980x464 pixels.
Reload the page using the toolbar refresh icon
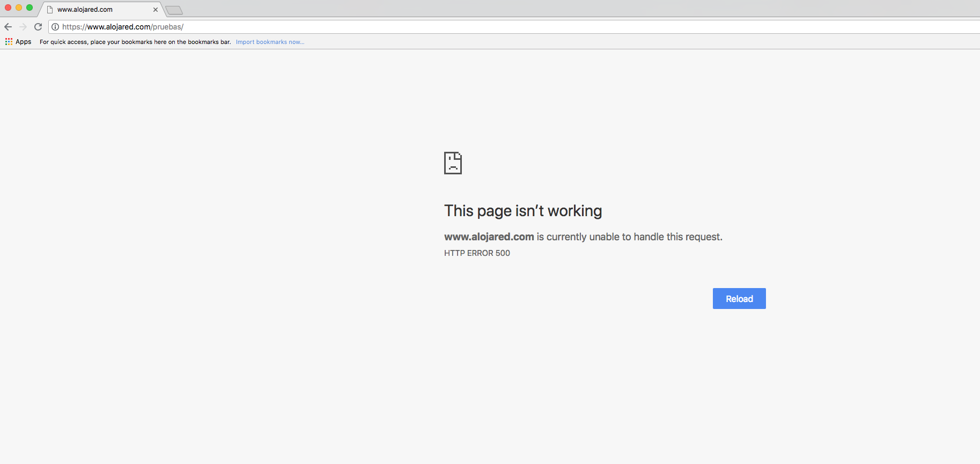tap(38, 27)
